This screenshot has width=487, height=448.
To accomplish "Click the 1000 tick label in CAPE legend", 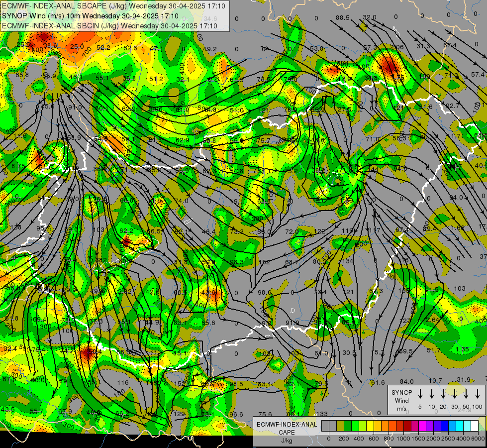I will click(403, 439).
